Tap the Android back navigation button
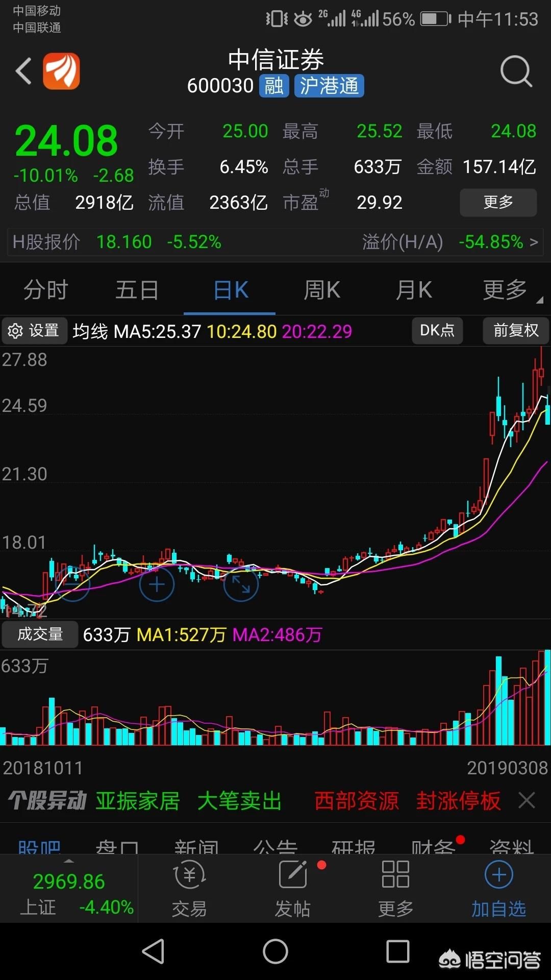Screen dimensions: 551x980 pos(153,951)
